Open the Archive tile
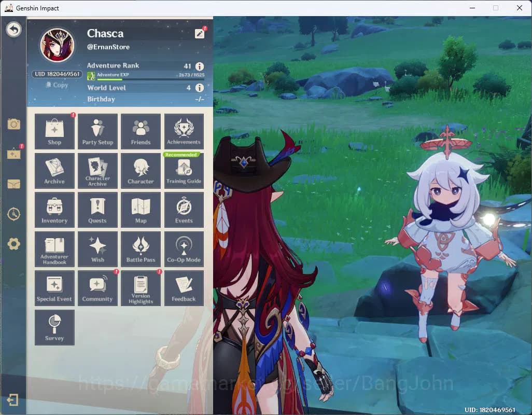 54,171
